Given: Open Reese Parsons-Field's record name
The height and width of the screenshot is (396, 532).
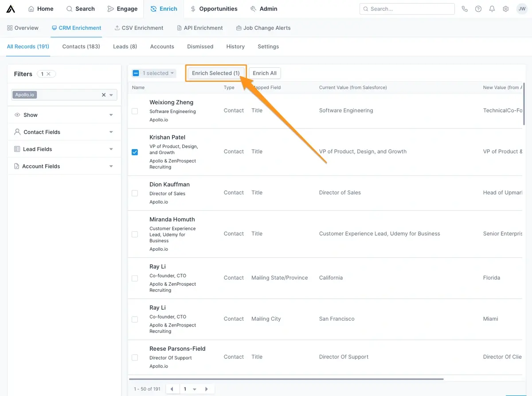Looking at the screenshot, I should (x=177, y=349).
